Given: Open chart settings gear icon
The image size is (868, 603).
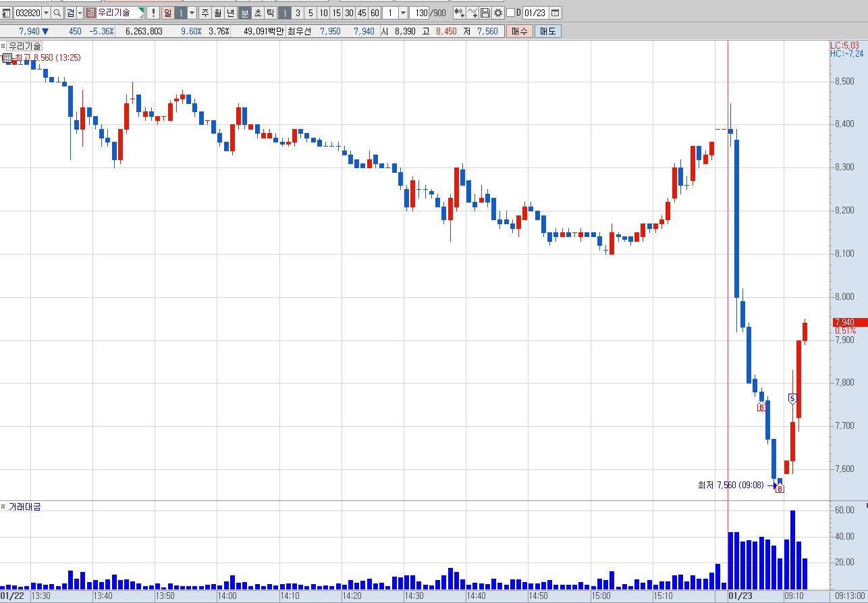Looking at the screenshot, I should (497, 13).
